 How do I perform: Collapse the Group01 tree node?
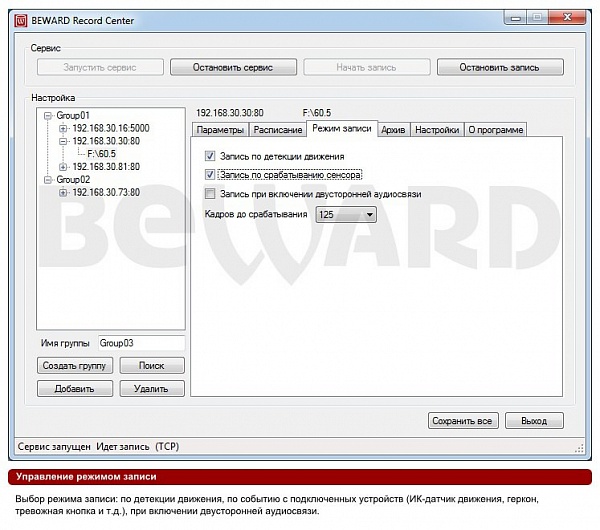click(48, 116)
